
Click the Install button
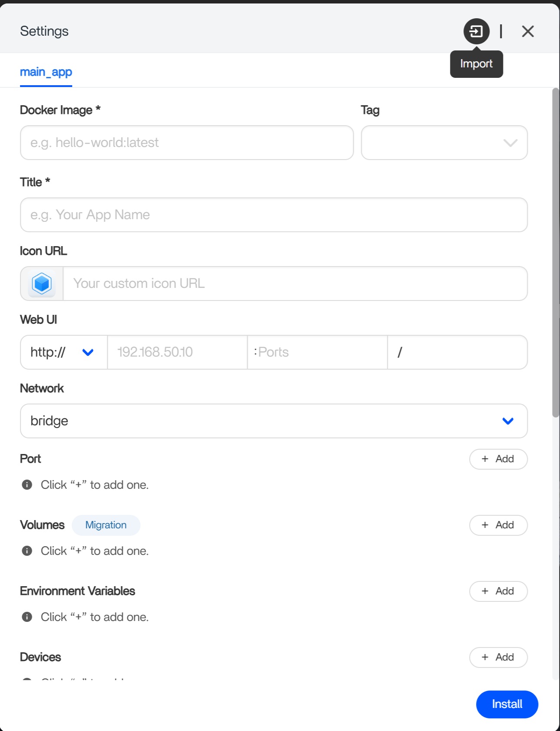507,704
